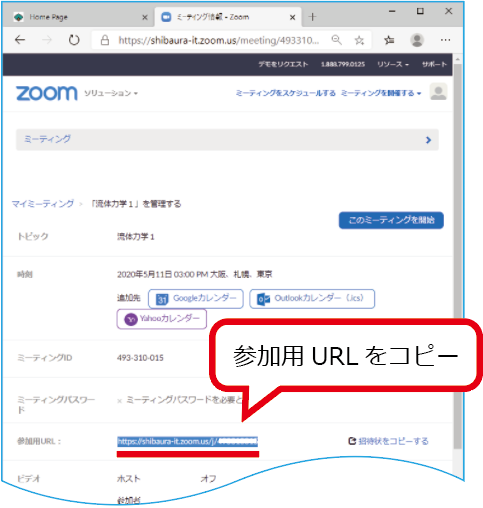
Task: Close the Home Page tab
Action: coord(145,17)
